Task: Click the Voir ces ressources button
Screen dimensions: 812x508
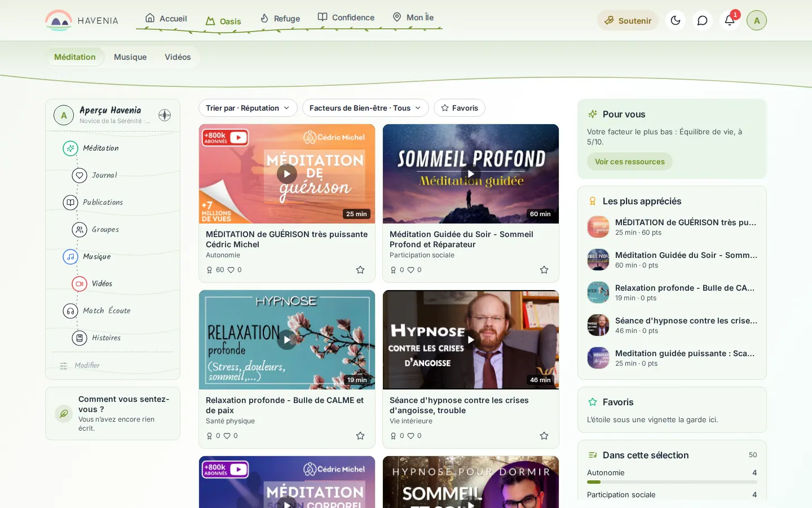Action: click(x=630, y=161)
